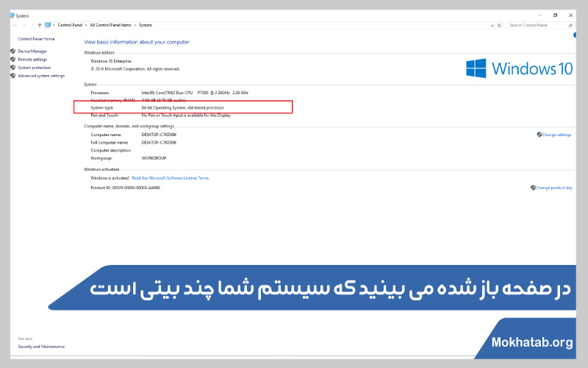The width and height of the screenshot is (588, 368).
Task: Click the shield icon beside System protection
Action: [13, 68]
